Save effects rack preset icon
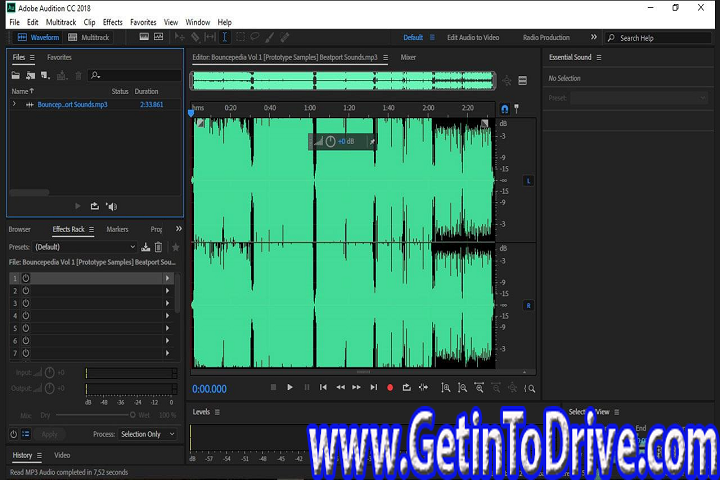 tap(146, 247)
